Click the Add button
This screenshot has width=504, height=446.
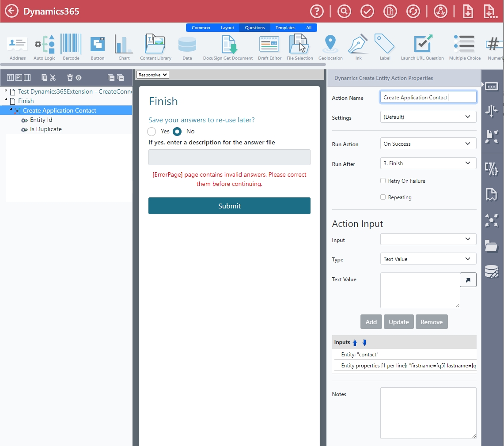371,321
